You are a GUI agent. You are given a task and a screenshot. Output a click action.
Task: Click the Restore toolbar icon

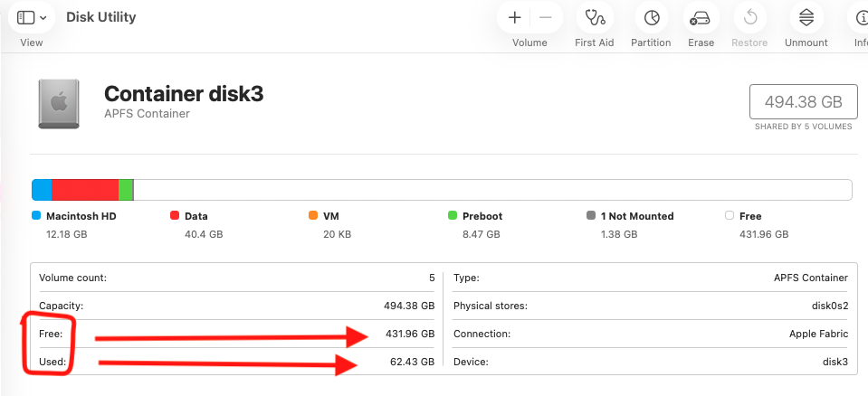tap(750, 18)
